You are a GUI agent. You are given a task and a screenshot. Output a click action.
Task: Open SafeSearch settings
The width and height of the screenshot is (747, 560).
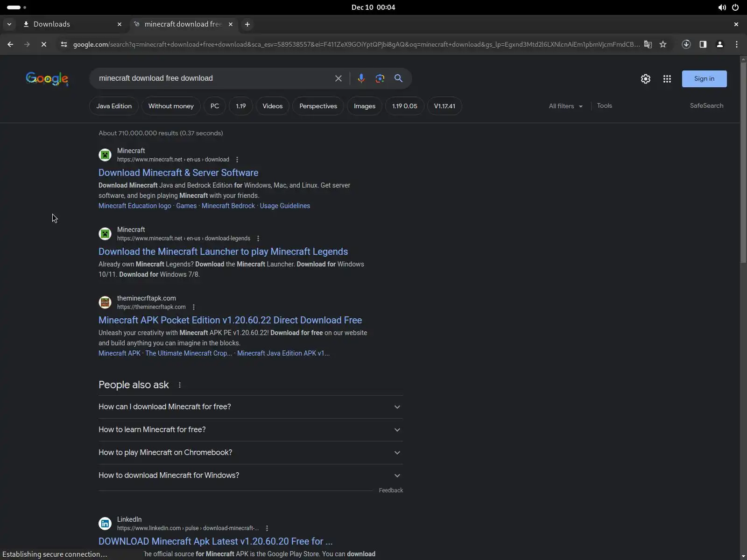pos(707,106)
